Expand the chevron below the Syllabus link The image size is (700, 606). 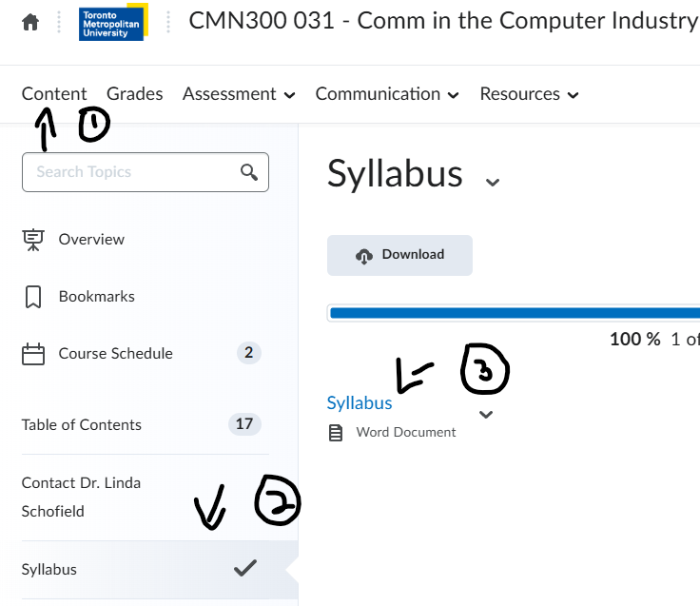tap(486, 415)
